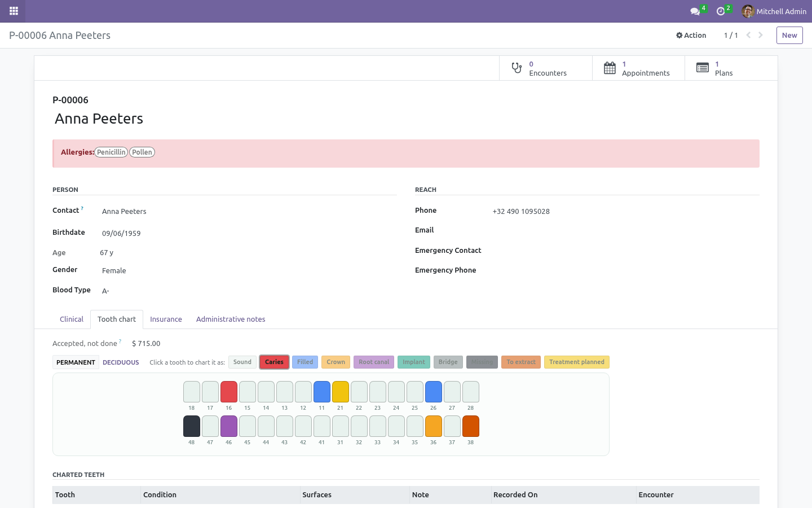Switch to the Insurance tab
Screen dimensions: 812x508
pos(166,319)
